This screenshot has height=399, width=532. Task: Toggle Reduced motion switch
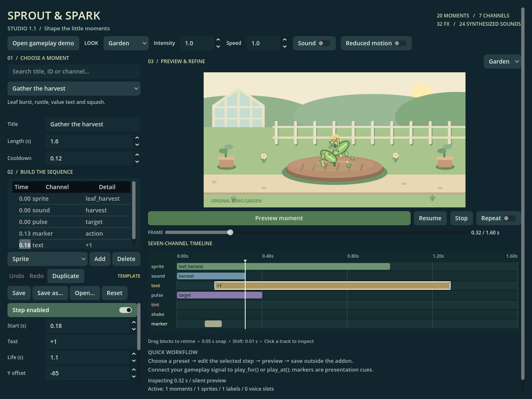click(376, 43)
